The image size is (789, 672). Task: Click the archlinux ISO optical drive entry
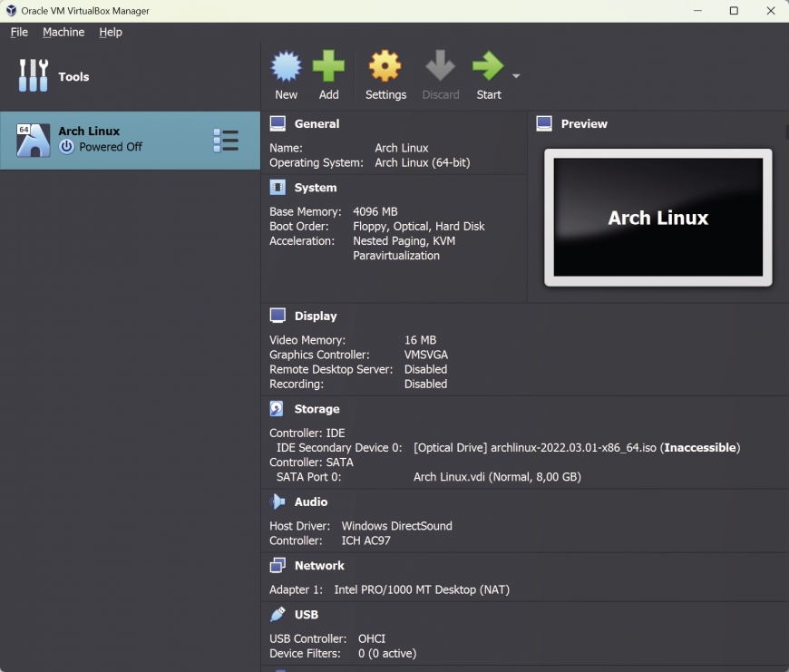click(x=577, y=448)
